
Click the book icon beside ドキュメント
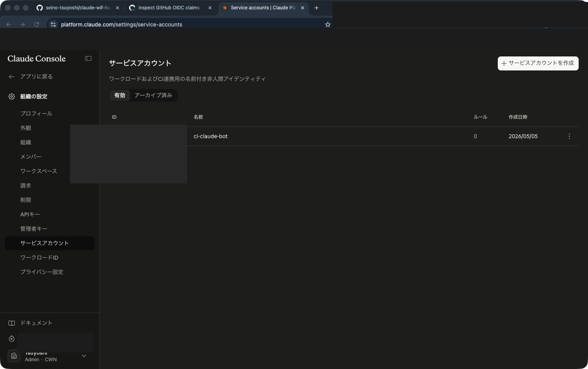coord(12,323)
